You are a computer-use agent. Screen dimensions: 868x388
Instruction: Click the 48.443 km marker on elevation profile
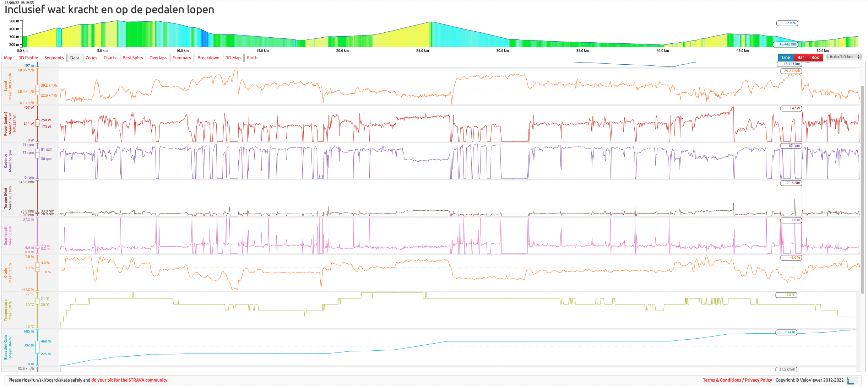tap(787, 44)
